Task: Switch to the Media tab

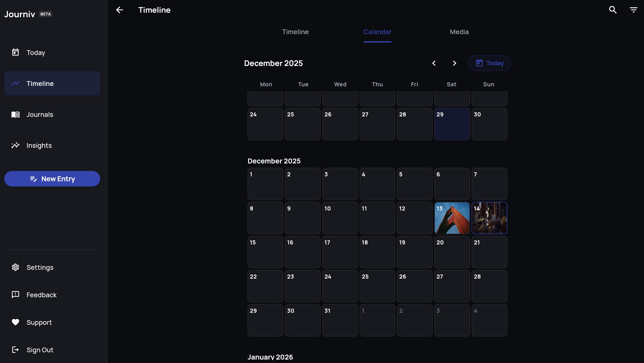Action: pyautogui.click(x=459, y=32)
